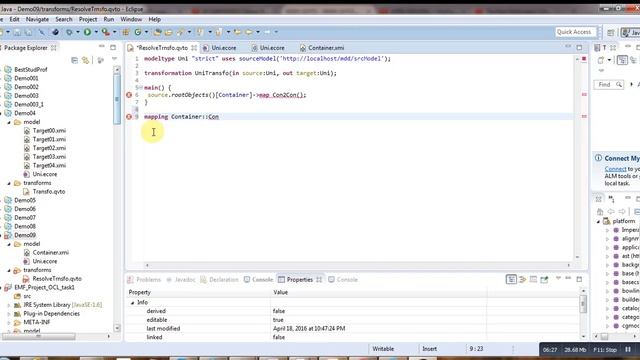Click Restore Default Value icon in Properties
Image resolution: width=640 pixels, height=360 pixels.
coord(533,279)
